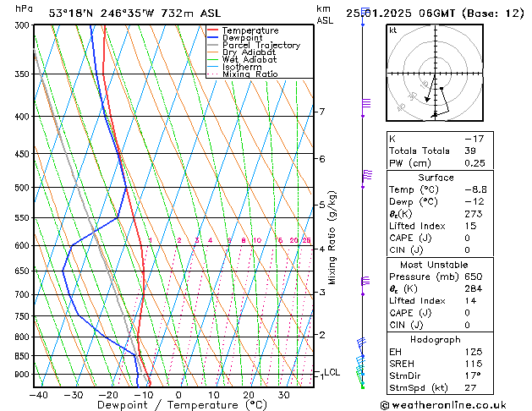The height and width of the screenshot is (411, 532).
Task: Click the wind barb near 850 hPa
Action: coord(361,348)
